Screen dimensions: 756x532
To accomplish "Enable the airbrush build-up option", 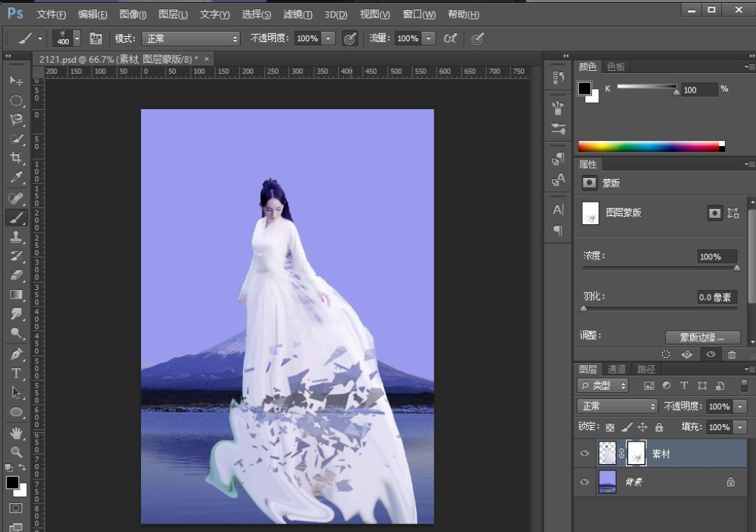I will pyautogui.click(x=450, y=38).
